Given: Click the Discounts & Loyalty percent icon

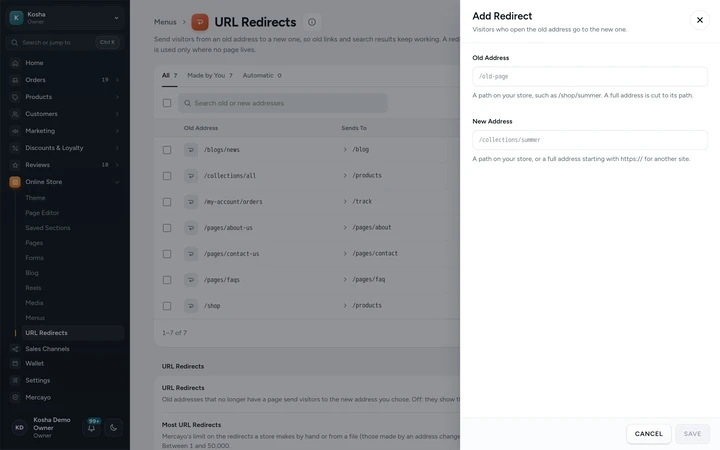Looking at the screenshot, I should pyautogui.click(x=15, y=148).
